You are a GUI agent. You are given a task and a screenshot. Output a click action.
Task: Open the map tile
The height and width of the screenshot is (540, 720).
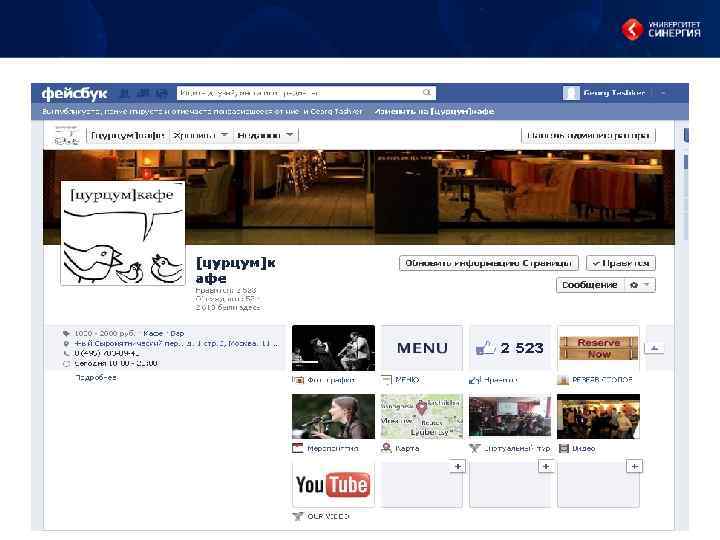click(x=422, y=416)
